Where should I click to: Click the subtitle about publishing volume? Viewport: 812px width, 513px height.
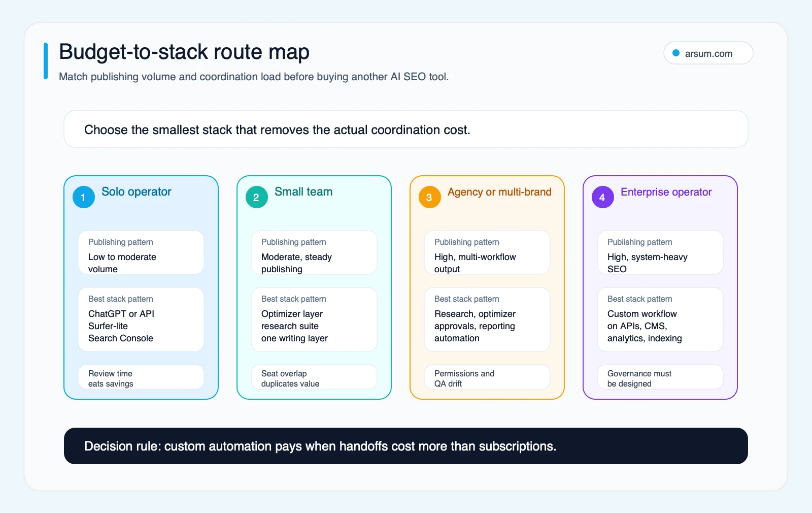pyautogui.click(x=254, y=77)
